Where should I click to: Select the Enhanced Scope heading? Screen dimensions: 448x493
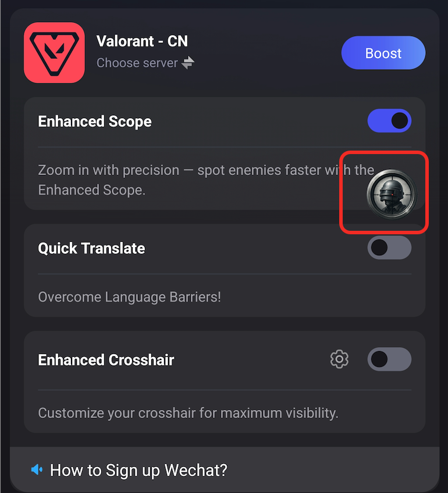click(x=95, y=122)
